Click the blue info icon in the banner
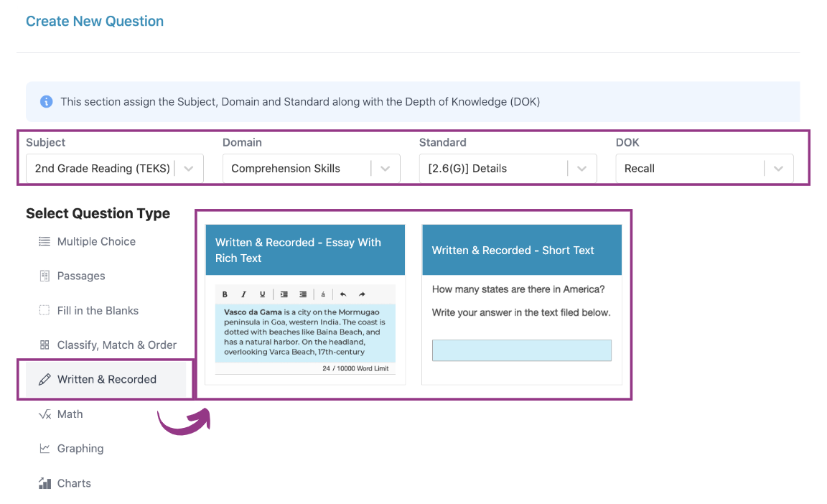Viewport: 827px width, 504px height. (x=47, y=101)
